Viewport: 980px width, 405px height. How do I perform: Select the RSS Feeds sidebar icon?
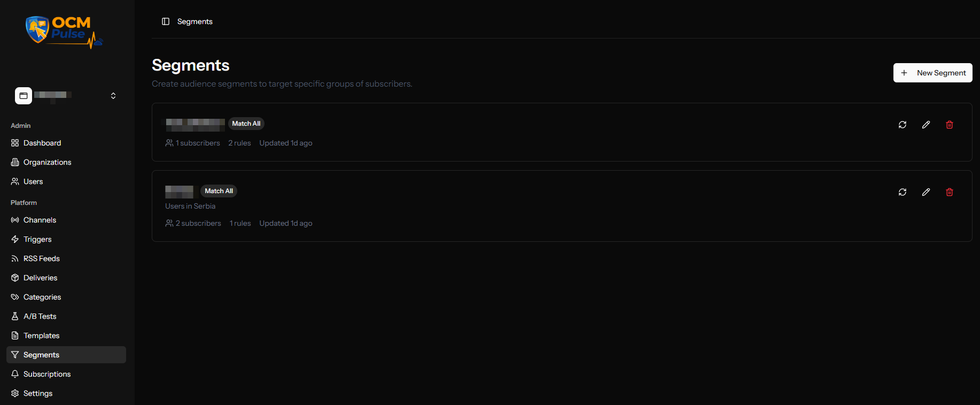point(15,258)
